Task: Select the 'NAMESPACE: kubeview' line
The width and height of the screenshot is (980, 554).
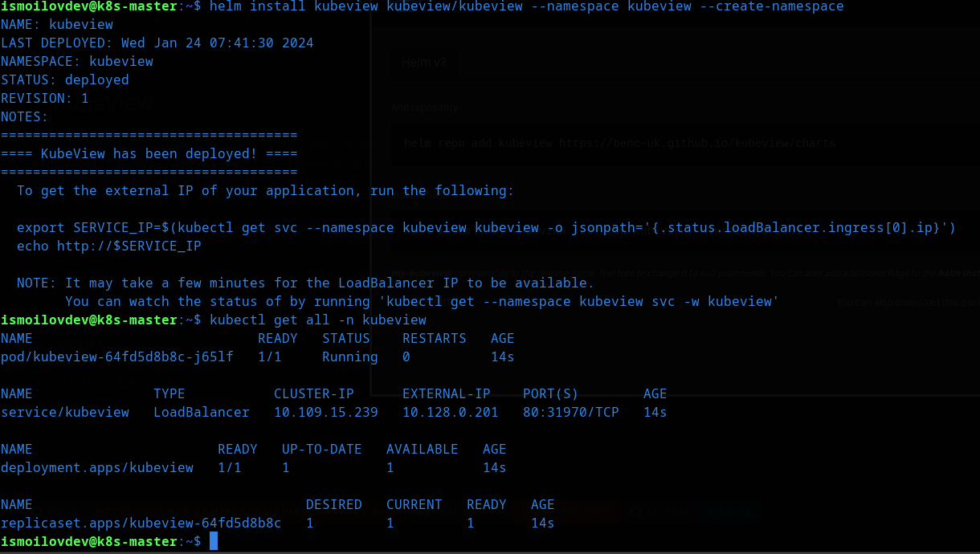Action: [x=77, y=62]
